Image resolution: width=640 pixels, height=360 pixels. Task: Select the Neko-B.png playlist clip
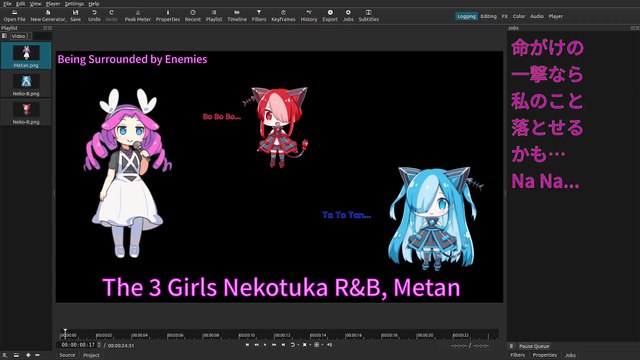click(26, 84)
